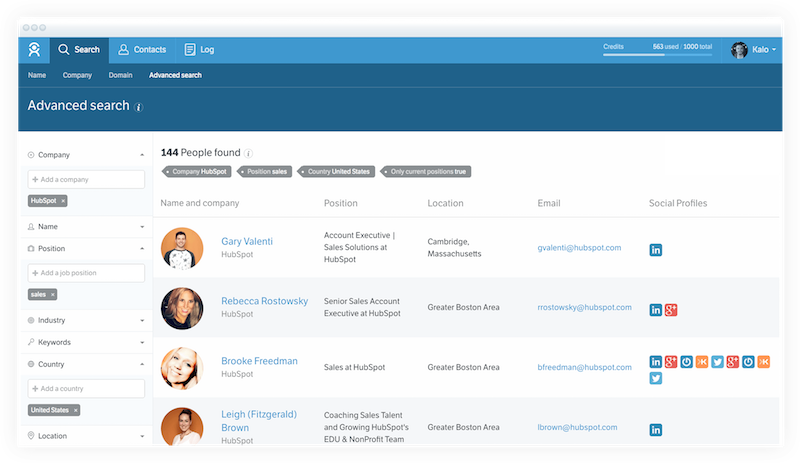The image size is (800, 463).
Task: Click info icon beside People found
Action: [x=248, y=153]
